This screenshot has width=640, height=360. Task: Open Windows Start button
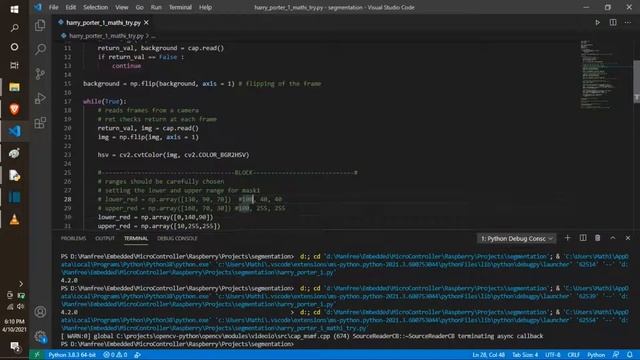[14, 9]
